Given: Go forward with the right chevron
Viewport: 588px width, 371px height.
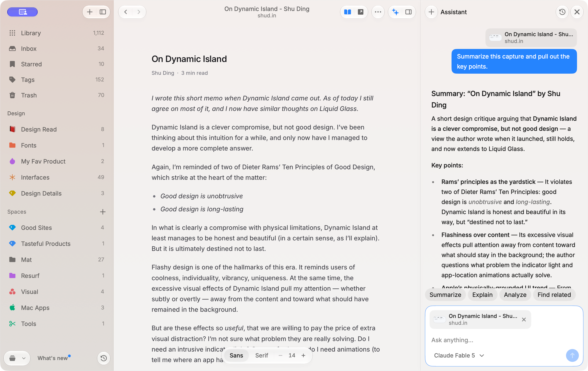Looking at the screenshot, I should [139, 12].
